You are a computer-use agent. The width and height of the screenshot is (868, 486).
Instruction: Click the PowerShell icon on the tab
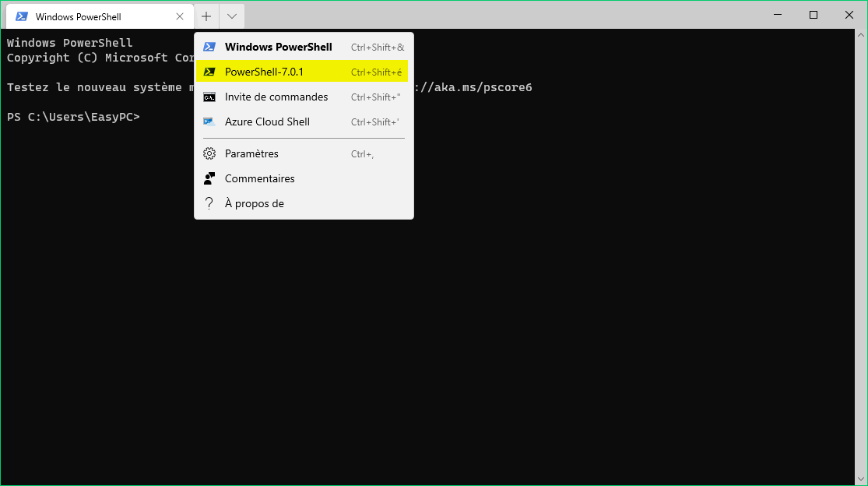click(22, 16)
